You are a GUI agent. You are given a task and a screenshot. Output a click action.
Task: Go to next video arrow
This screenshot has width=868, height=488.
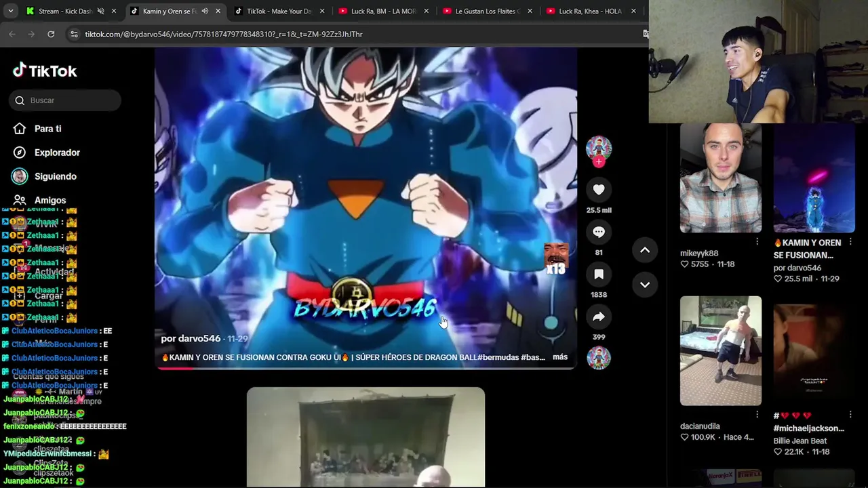[x=645, y=285]
